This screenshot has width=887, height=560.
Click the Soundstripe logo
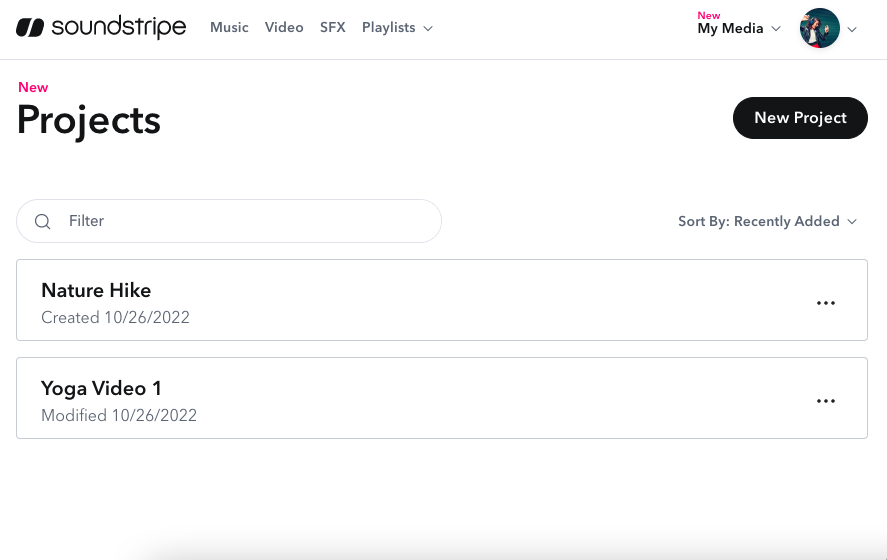pos(101,28)
